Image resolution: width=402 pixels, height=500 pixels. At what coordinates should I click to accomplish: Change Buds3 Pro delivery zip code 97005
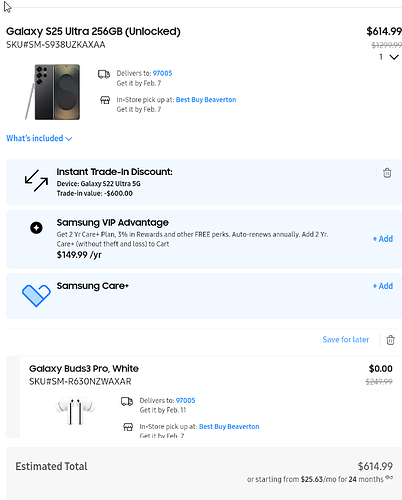click(x=185, y=401)
